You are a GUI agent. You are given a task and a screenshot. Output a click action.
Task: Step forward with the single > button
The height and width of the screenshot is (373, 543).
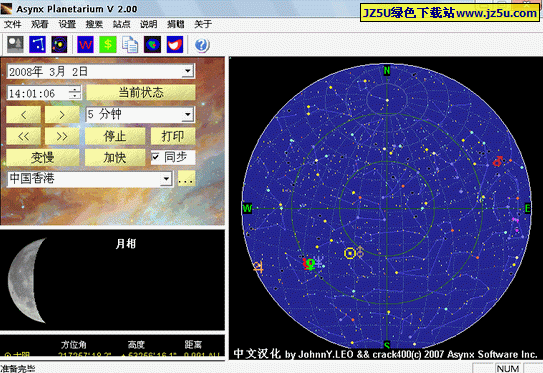coord(62,114)
